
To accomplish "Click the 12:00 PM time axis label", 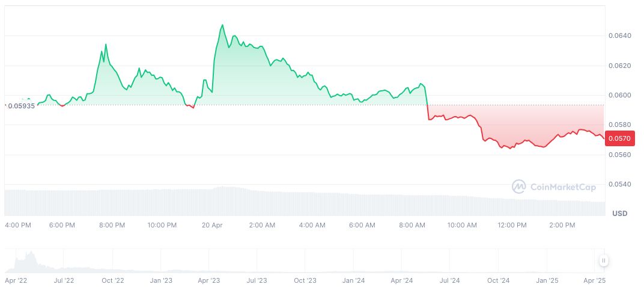I will (x=512, y=225).
